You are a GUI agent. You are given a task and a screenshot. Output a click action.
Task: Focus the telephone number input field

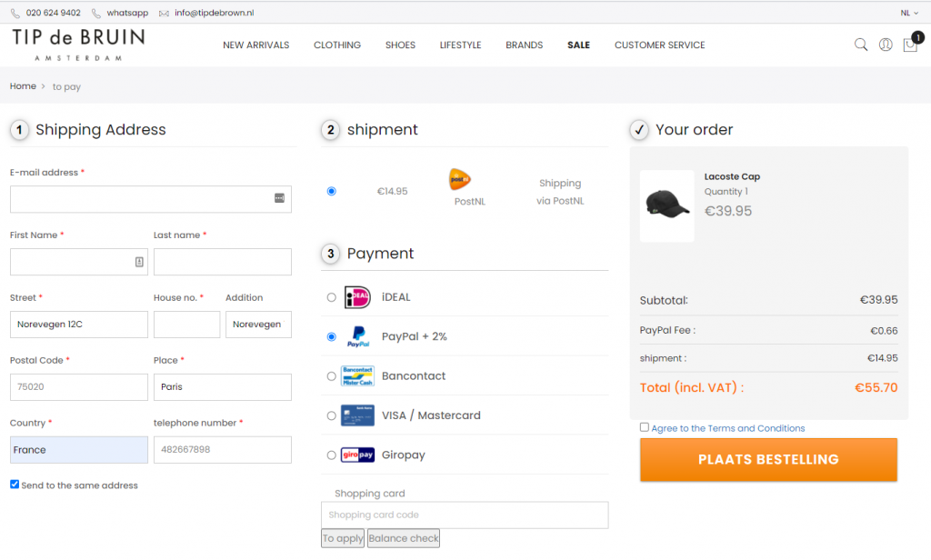click(x=223, y=450)
